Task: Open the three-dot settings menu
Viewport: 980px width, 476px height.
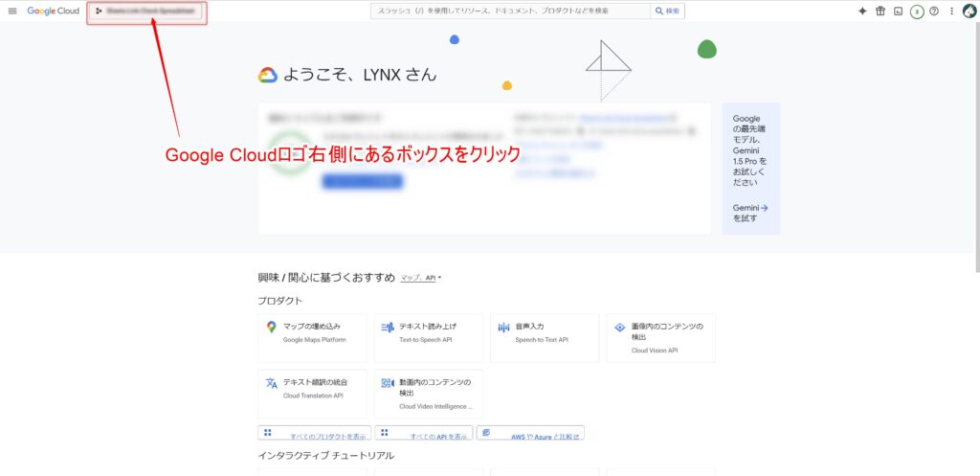Action: pyautogui.click(x=951, y=11)
